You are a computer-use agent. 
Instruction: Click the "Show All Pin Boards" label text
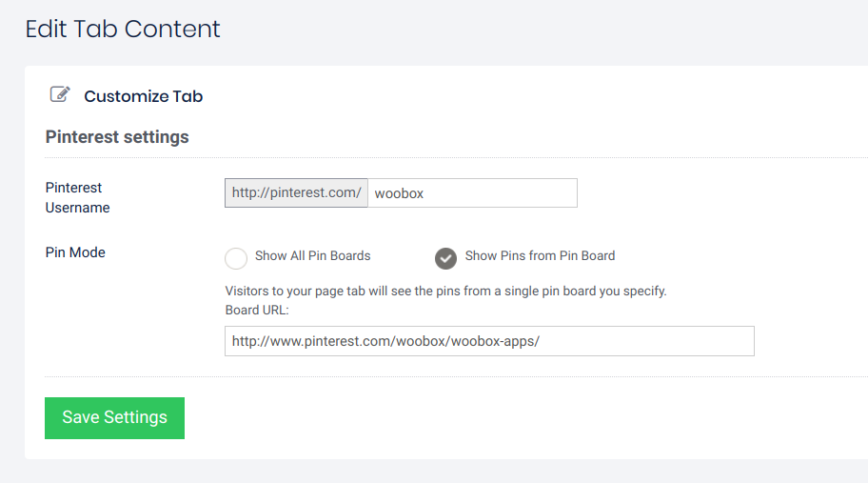(x=312, y=255)
